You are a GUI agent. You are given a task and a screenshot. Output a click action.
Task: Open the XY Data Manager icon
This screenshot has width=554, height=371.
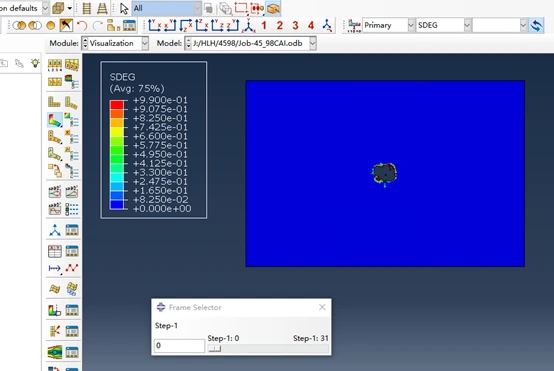(x=72, y=251)
